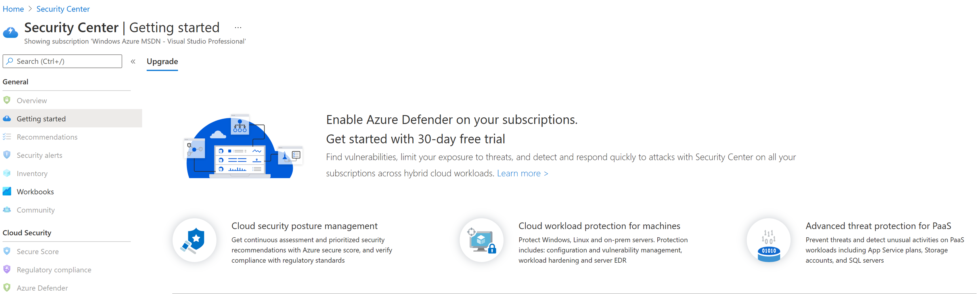Click the Secure Score shield icon

7,251
